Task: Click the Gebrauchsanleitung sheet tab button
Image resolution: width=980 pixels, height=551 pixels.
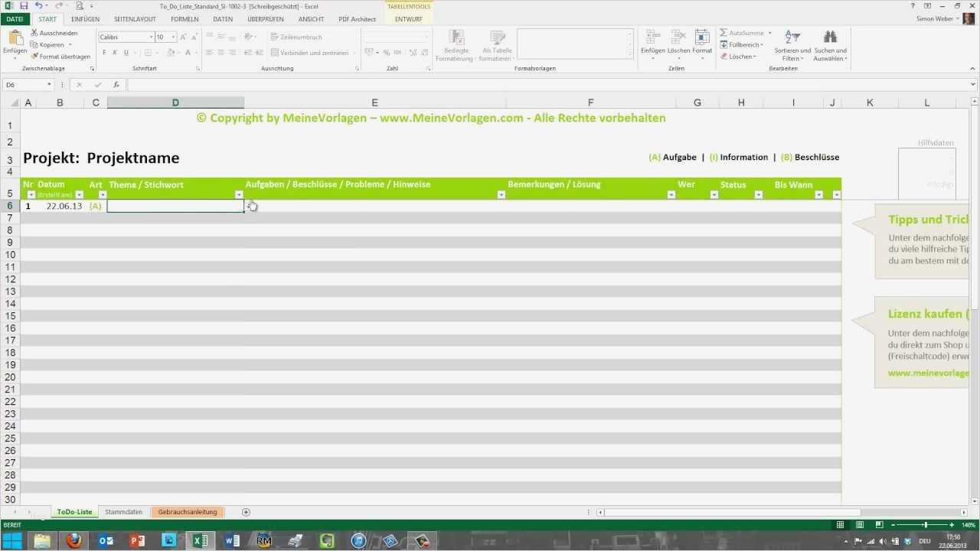Action: [x=187, y=511]
